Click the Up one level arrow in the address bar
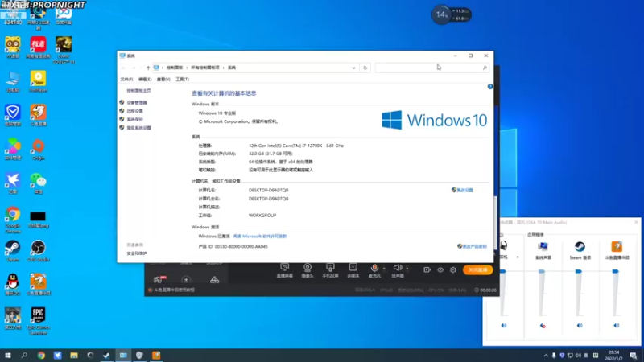The height and width of the screenshot is (362, 644). [148, 68]
